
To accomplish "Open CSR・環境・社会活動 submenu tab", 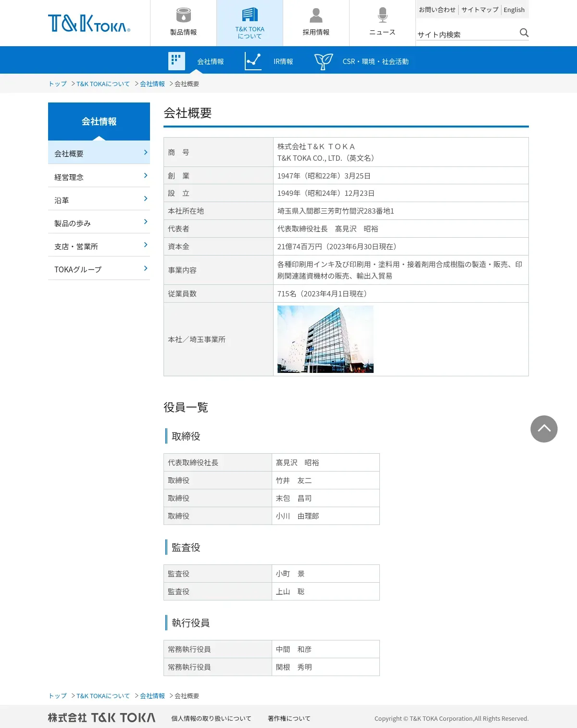I will point(376,62).
